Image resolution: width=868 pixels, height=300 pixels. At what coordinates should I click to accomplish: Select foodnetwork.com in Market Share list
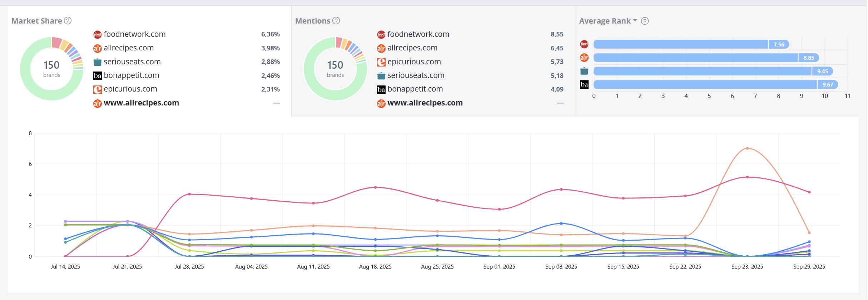pos(134,34)
